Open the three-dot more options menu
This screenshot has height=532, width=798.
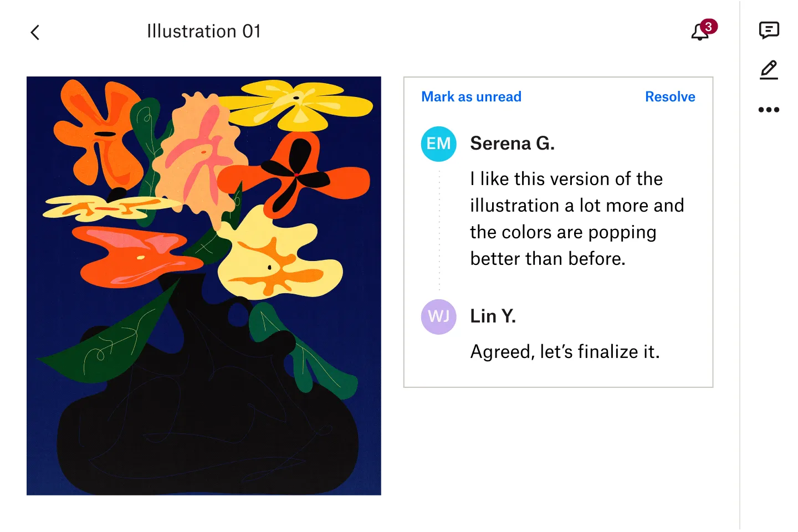coord(769,109)
